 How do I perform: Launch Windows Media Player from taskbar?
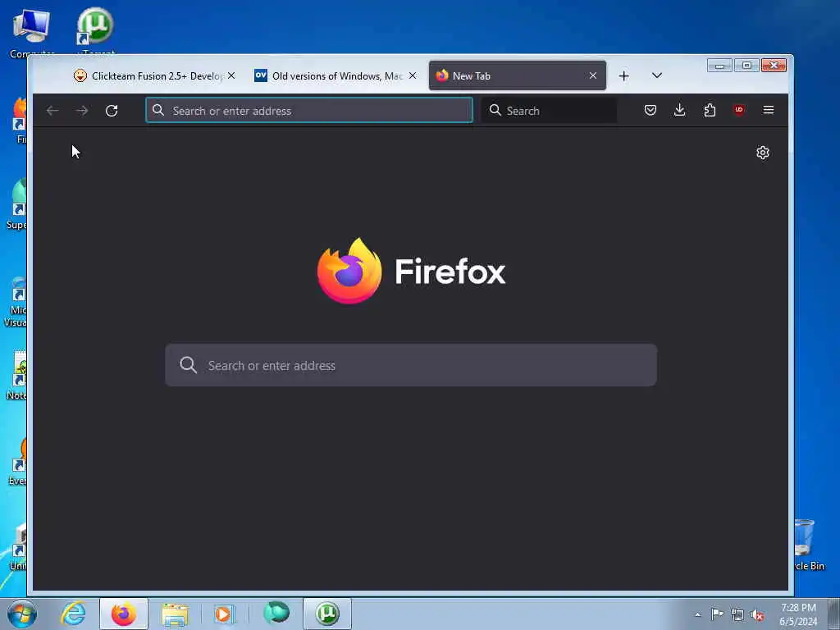pyautogui.click(x=225, y=614)
